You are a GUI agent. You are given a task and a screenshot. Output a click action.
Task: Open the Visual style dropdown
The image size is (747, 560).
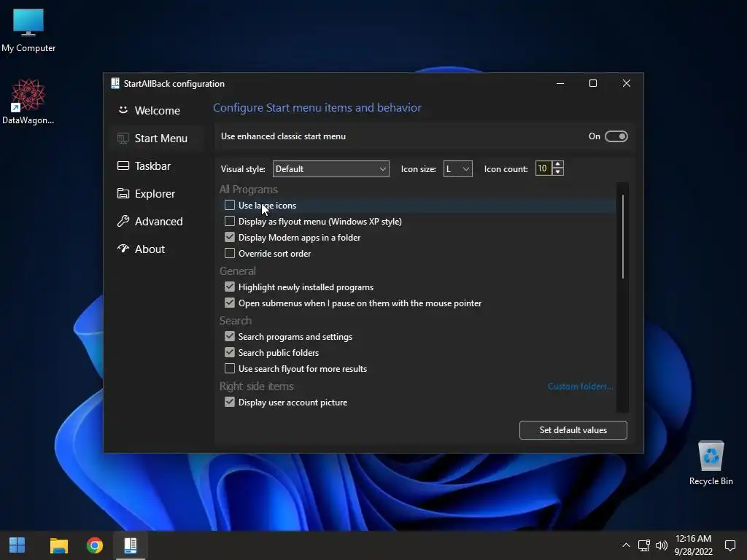[330, 169]
